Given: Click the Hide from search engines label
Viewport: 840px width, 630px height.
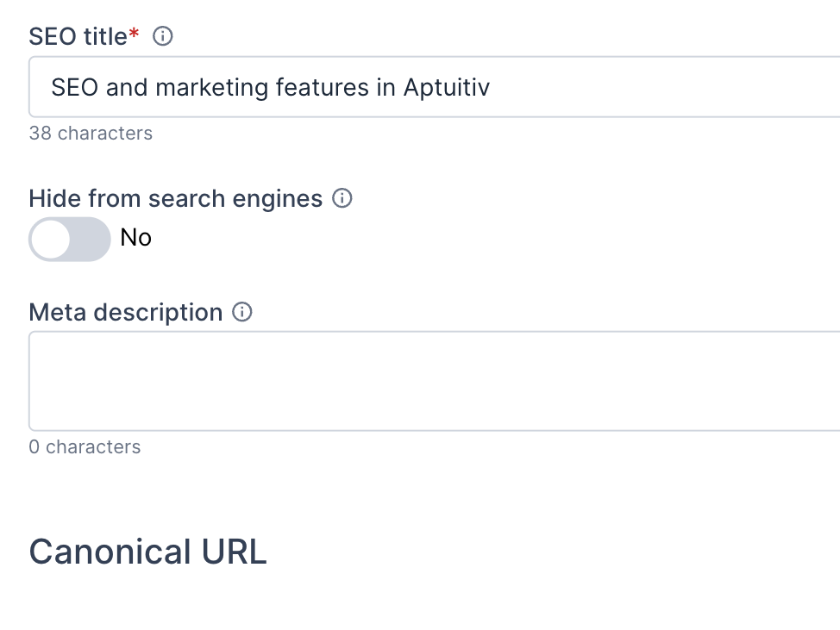Looking at the screenshot, I should click(x=174, y=198).
